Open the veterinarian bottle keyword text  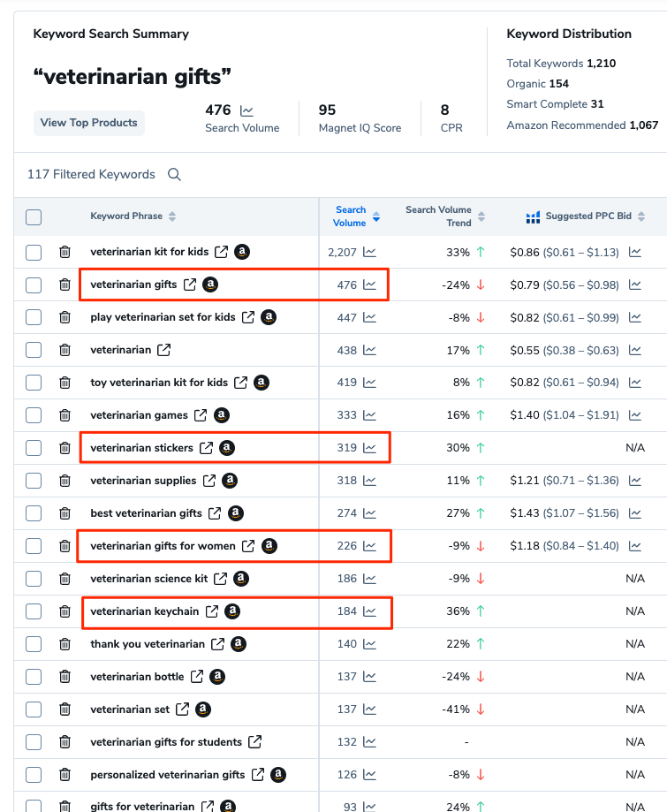coord(137,677)
